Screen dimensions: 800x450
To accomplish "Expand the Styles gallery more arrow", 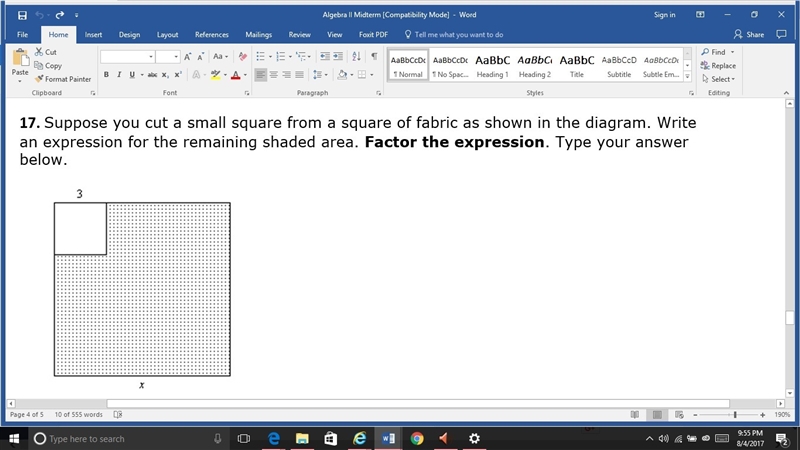I will [687, 77].
